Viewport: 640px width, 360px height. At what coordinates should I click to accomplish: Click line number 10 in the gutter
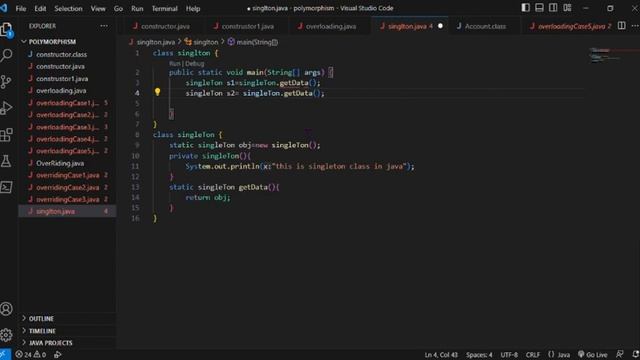coord(136,156)
